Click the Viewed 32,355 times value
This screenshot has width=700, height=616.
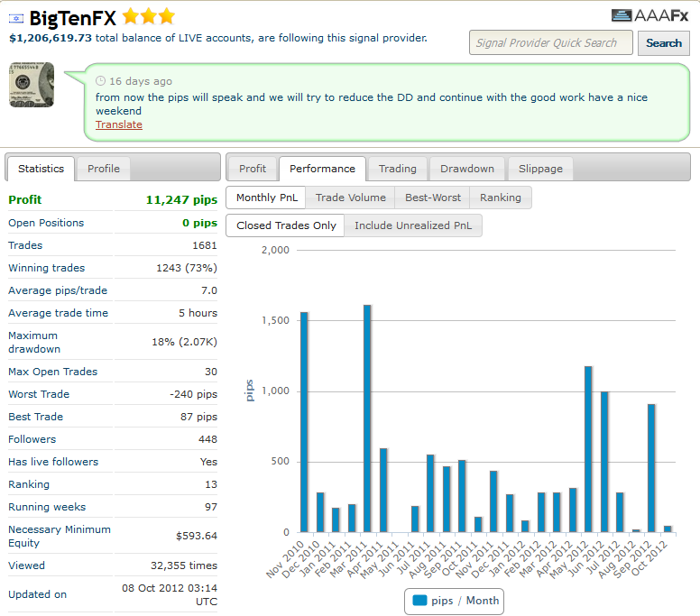click(x=184, y=565)
